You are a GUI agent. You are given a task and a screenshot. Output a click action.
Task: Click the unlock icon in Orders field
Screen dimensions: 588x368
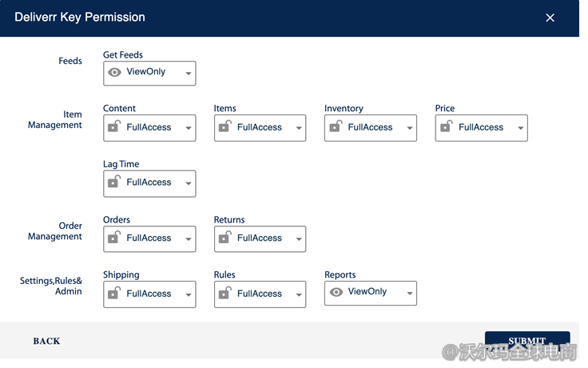click(114, 238)
